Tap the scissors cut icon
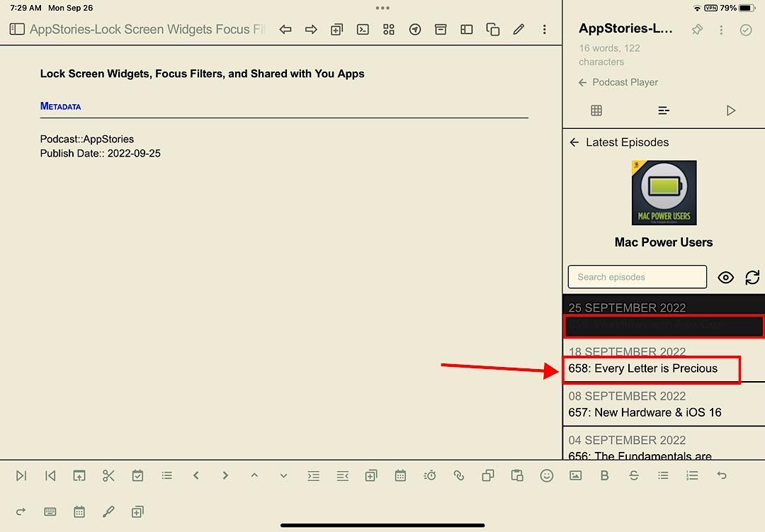765x532 pixels. [x=108, y=475]
